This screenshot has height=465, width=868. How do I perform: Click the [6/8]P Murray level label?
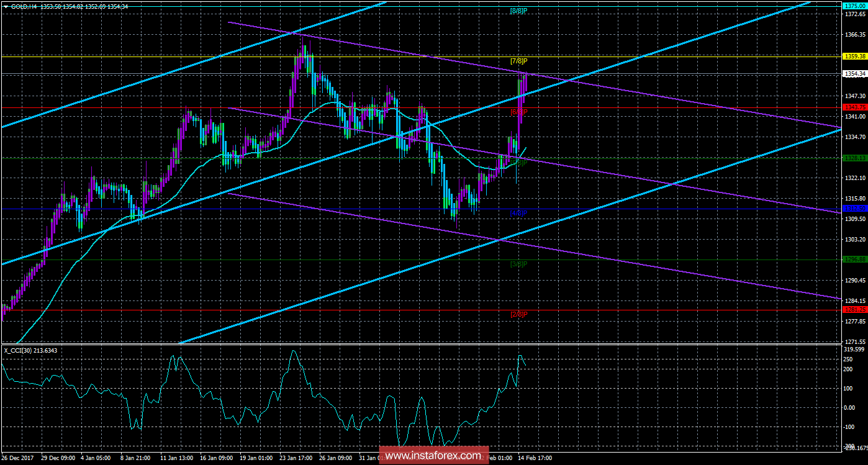click(518, 112)
